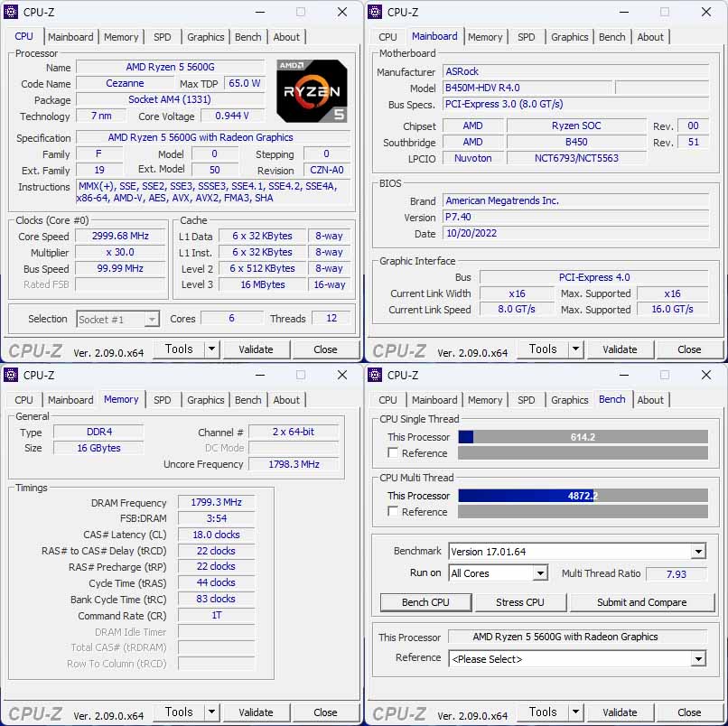Screen dimensions: 728x726
Task: Click the BIOS Version value P7.40
Action: pos(575,217)
